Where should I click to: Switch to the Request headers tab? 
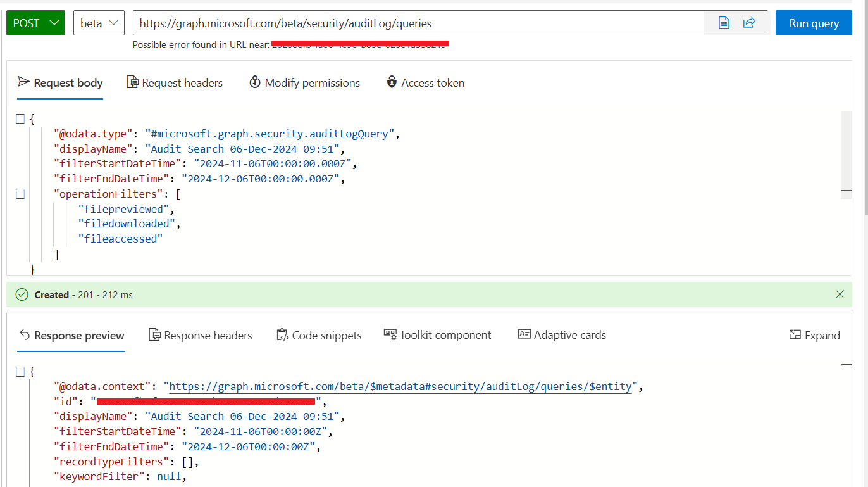click(175, 83)
